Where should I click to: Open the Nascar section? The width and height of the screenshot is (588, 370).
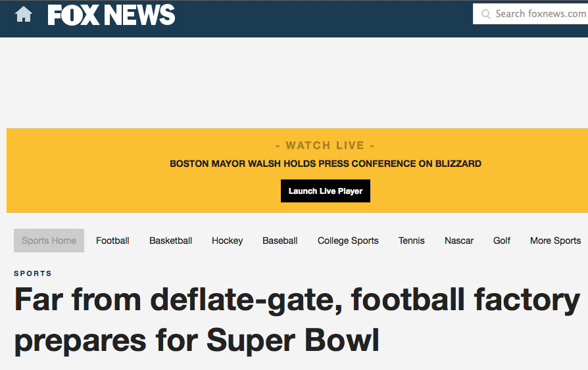459,241
